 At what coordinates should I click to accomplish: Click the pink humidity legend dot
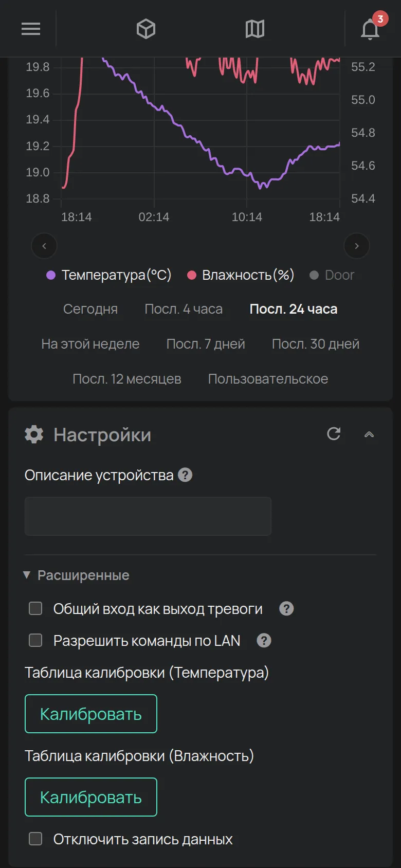tap(192, 275)
